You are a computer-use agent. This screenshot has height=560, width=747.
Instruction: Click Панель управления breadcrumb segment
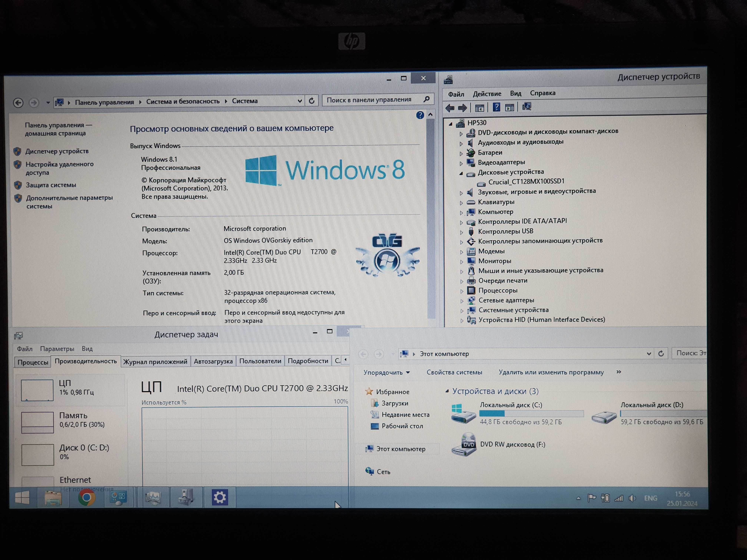tap(104, 102)
